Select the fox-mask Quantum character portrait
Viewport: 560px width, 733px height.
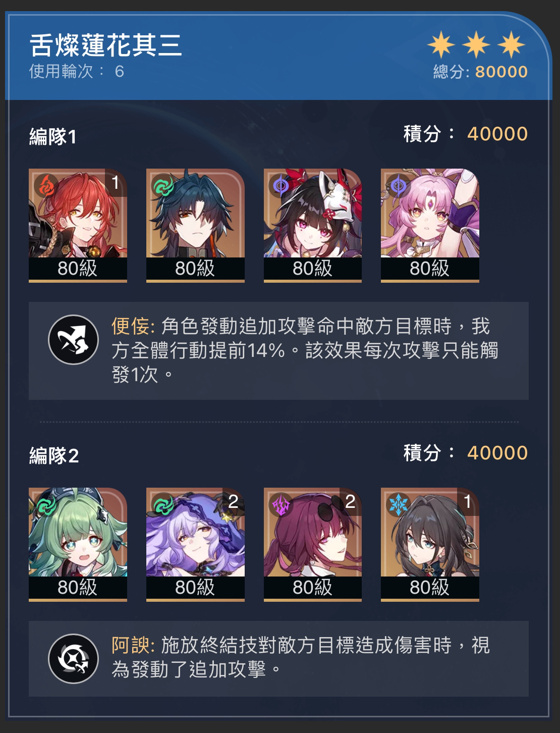pyautogui.click(x=313, y=225)
